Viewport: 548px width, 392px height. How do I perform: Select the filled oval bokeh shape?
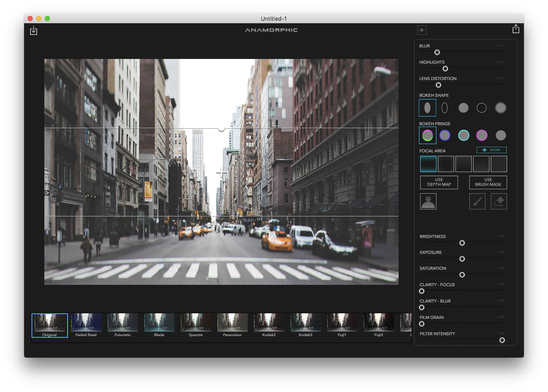pyautogui.click(x=427, y=108)
